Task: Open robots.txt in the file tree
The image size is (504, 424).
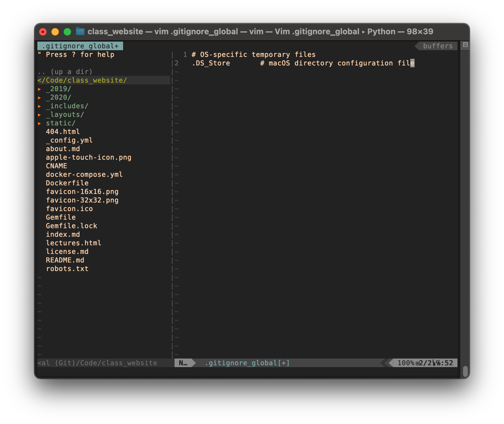Action: [x=67, y=269]
